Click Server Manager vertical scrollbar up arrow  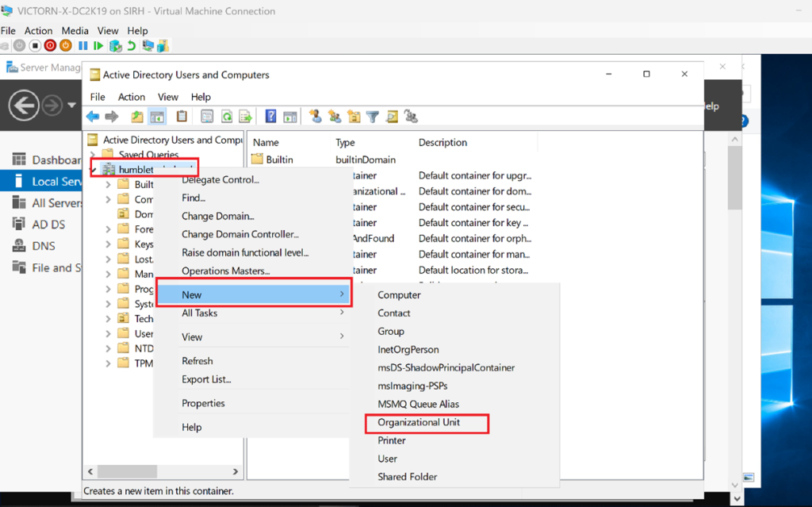point(735,140)
